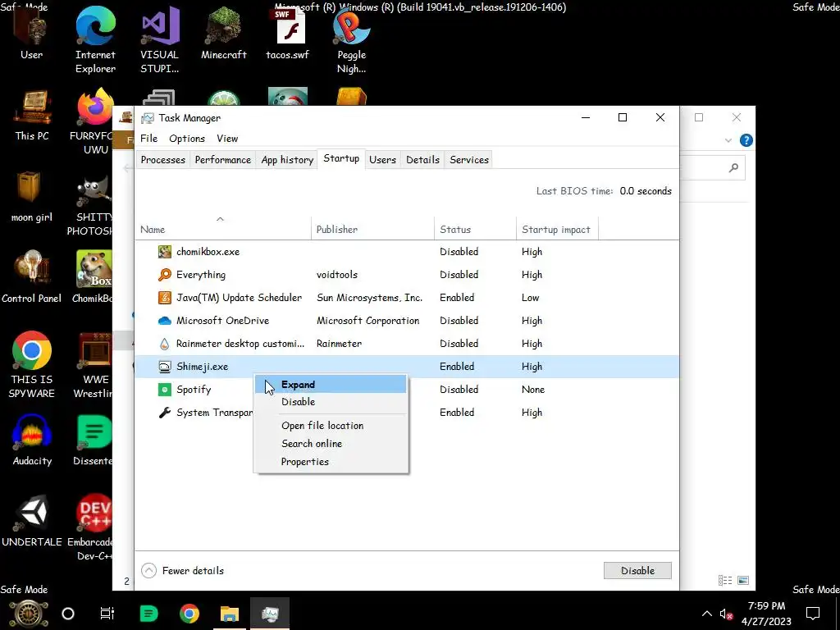Choose Open file location in context menu
The width and height of the screenshot is (840, 630).
click(x=331, y=426)
